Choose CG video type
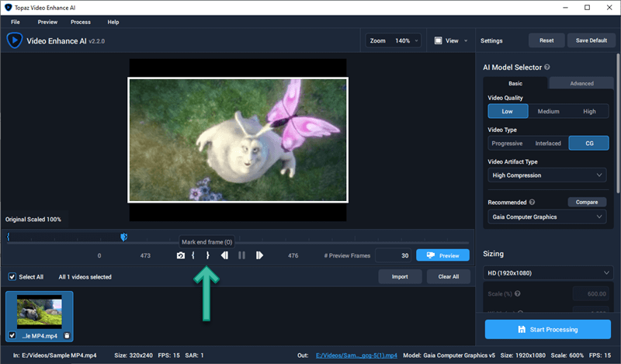 pyautogui.click(x=589, y=144)
